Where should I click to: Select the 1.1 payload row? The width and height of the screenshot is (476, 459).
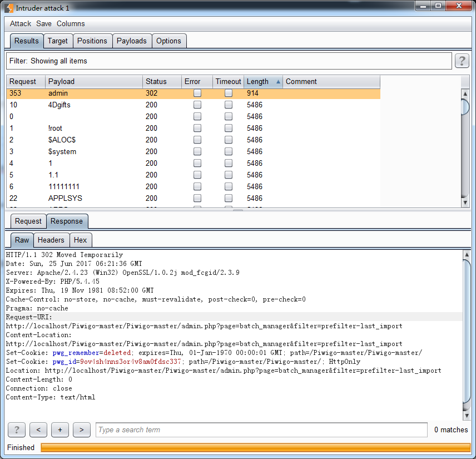click(193, 175)
